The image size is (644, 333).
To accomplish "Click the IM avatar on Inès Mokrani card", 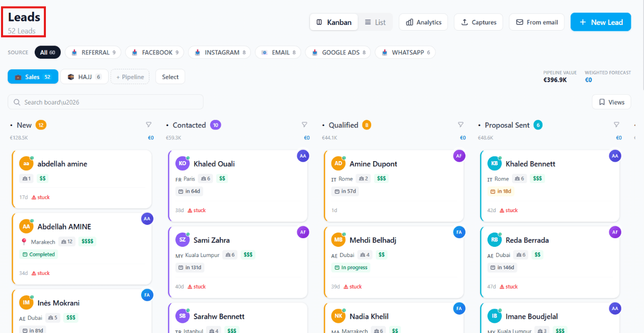I will pyautogui.click(x=27, y=303).
